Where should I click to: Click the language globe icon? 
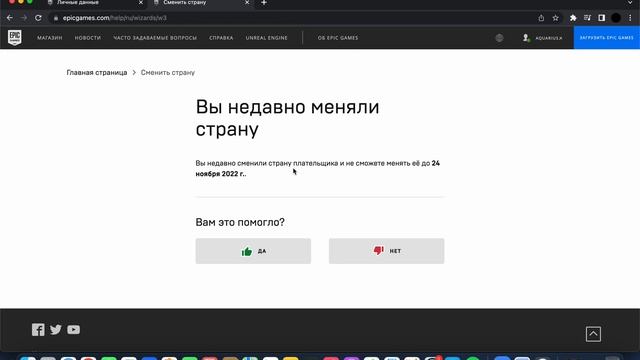pos(499,38)
